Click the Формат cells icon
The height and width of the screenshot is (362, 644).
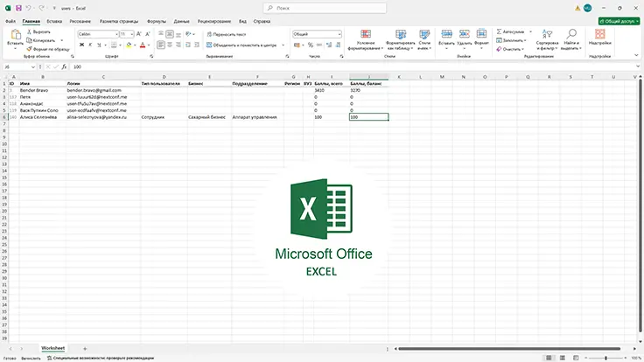(x=481, y=34)
